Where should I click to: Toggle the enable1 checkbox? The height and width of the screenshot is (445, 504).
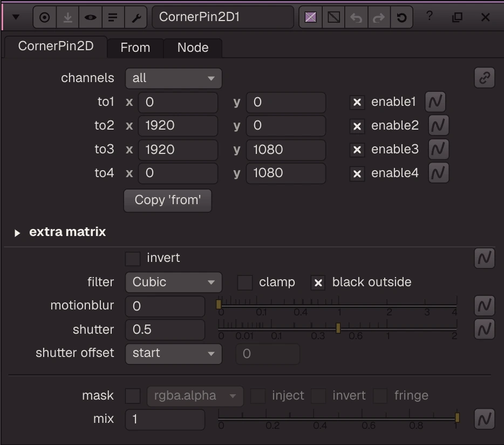point(357,102)
